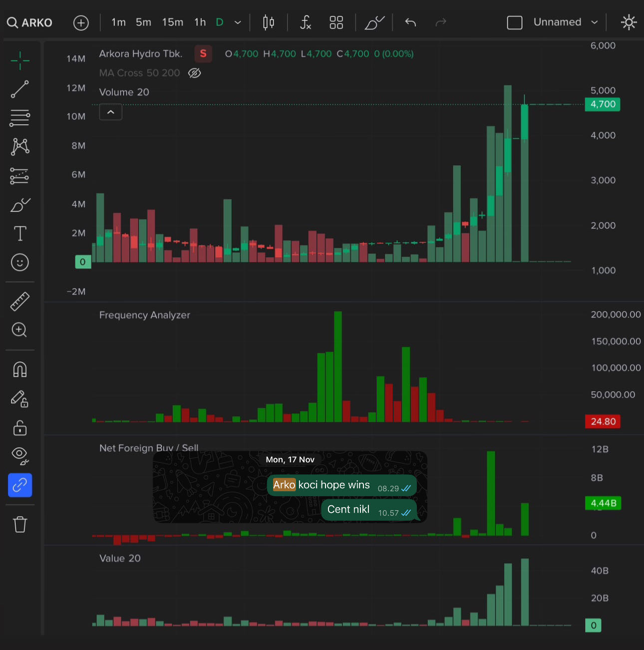Screen dimensions: 644x650
Task: Collapse the indicator legend chevron
Action: tap(111, 112)
